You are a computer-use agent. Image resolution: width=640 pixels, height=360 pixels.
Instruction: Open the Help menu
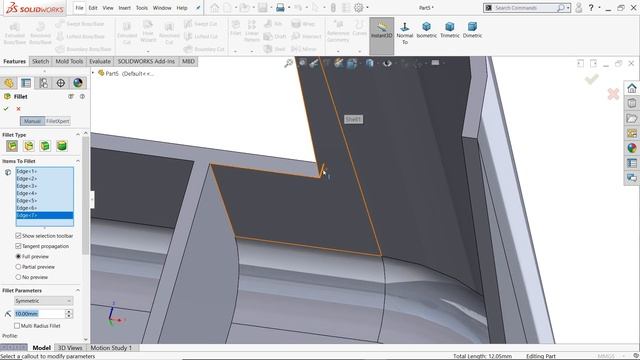[x=182, y=8]
